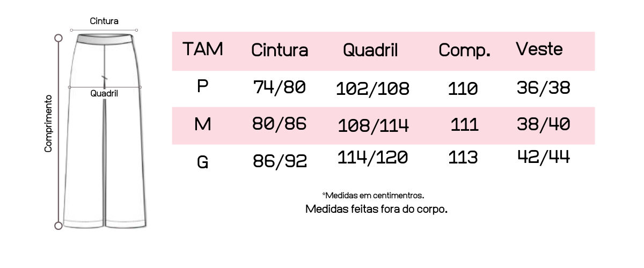The height and width of the screenshot is (268, 644).
Task: Click the Veste column header
Action: point(539,49)
